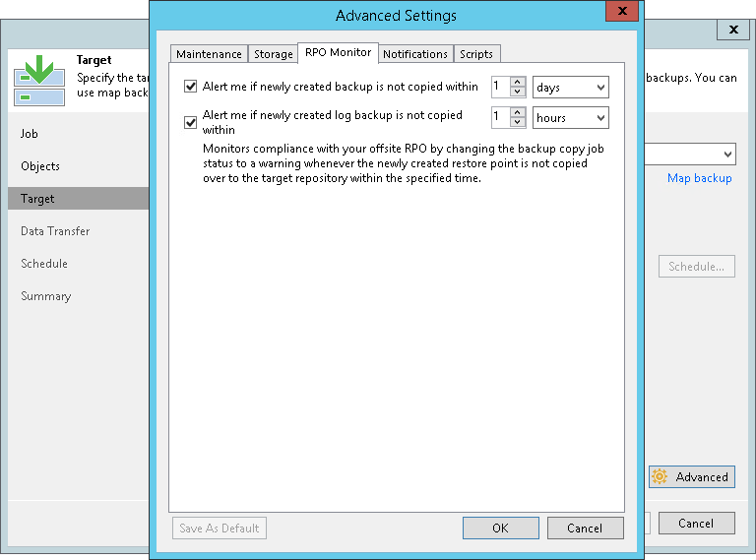Click the Map backup link

point(700,178)
